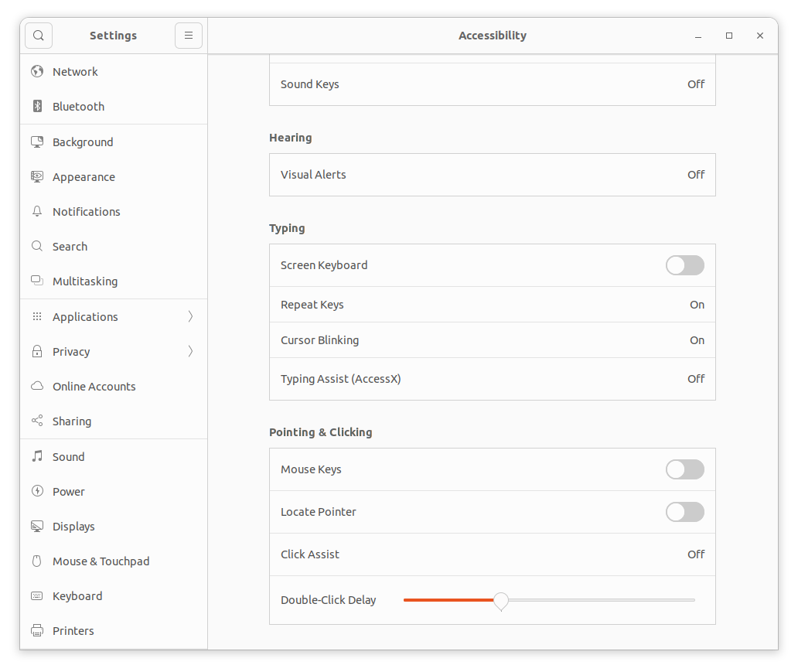The width and height of the screenshot is (798, 672).
Task: Open the Cursor Blinking setting
Action: 492,340
